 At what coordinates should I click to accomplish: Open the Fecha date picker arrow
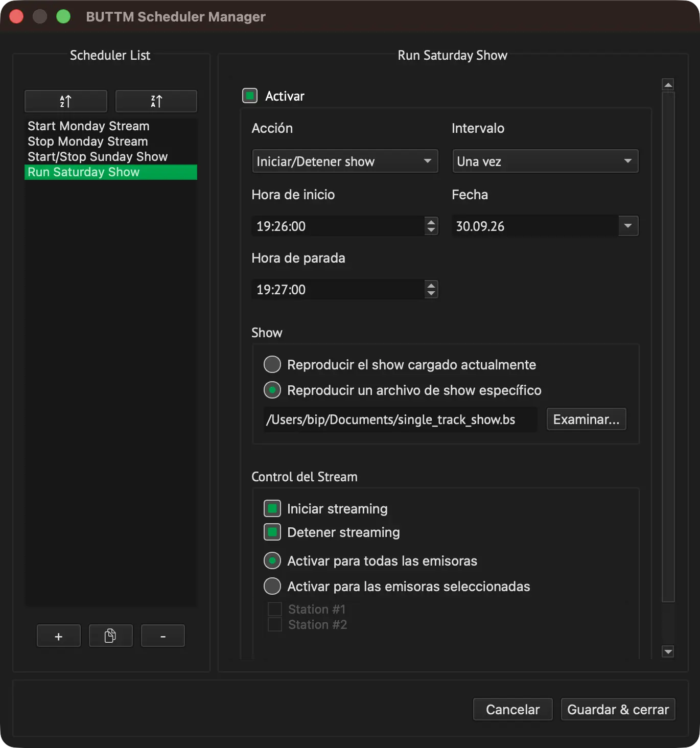pos(628,226)
